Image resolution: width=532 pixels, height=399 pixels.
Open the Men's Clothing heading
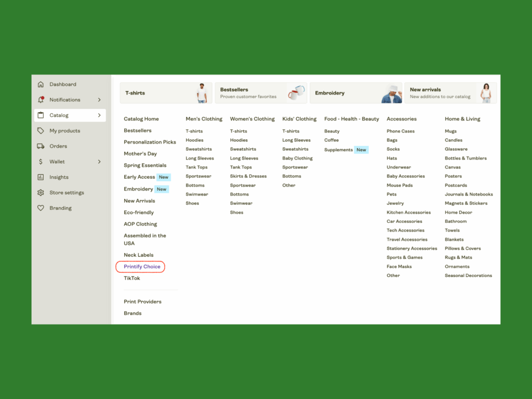204,119
